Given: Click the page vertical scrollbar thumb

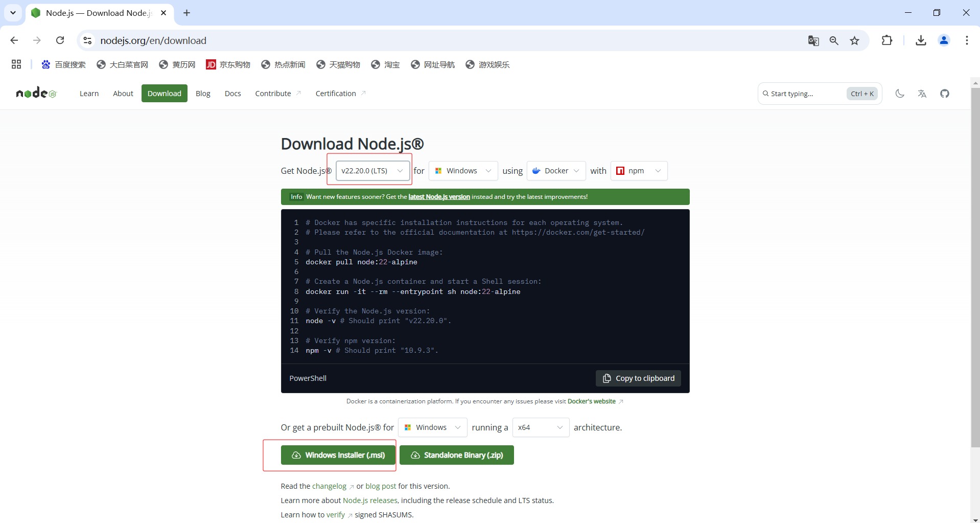Looking at the screenshot, I should coord(975,267).
